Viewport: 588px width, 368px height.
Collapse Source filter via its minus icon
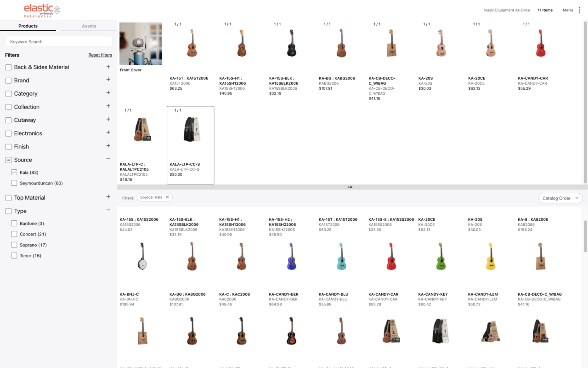click(108, 159)
